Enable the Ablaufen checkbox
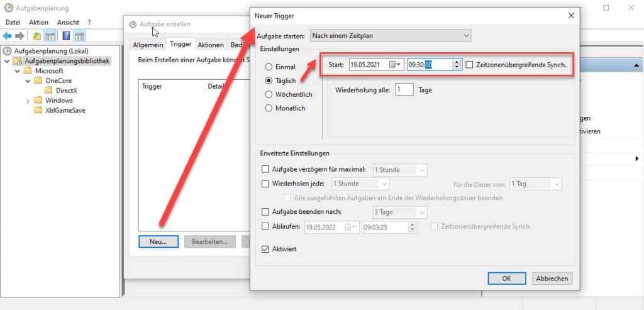The width and height of the screenshot is (644, 310). click(x=265, y=226)
